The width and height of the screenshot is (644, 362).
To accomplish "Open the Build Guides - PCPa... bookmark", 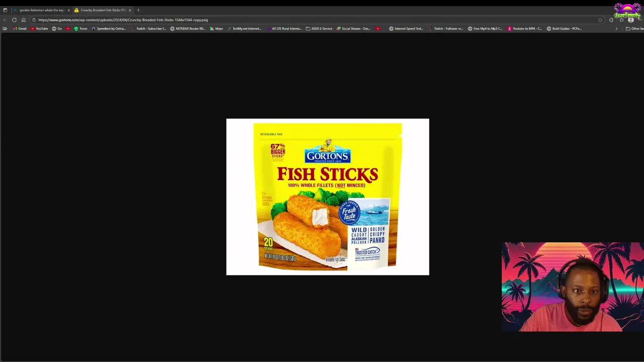I will 564,29.
